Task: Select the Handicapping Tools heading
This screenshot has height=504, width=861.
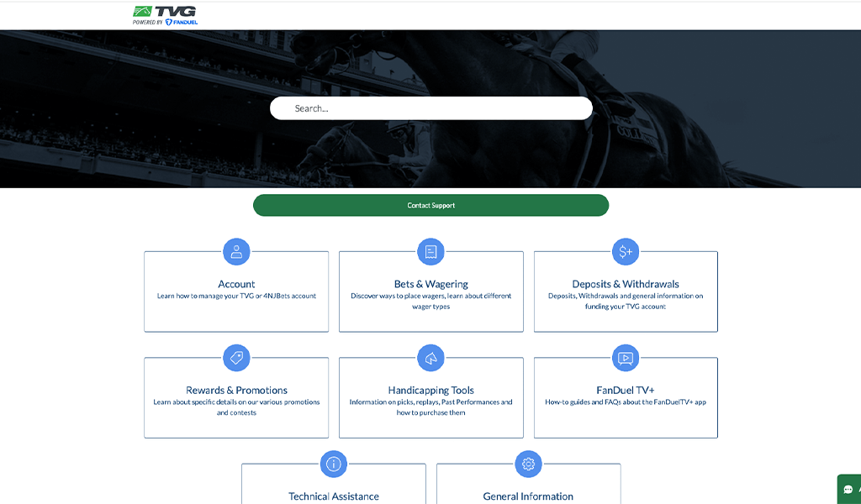Action: pos(431,390)
